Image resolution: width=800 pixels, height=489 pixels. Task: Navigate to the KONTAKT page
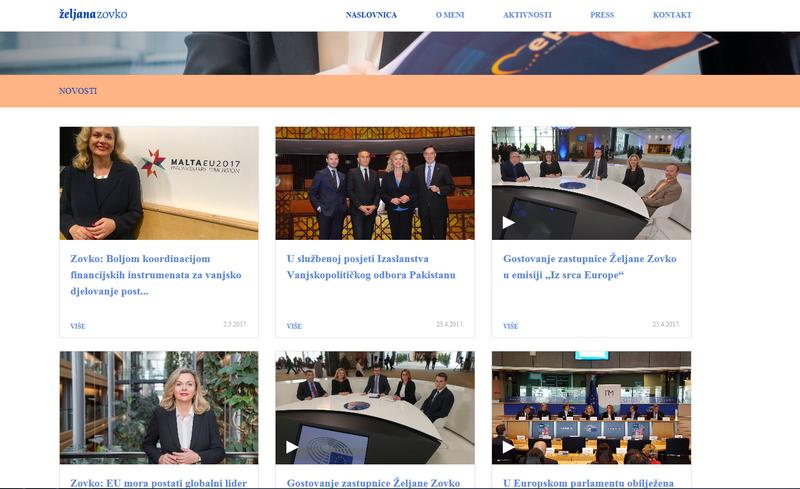pos(672,15)
